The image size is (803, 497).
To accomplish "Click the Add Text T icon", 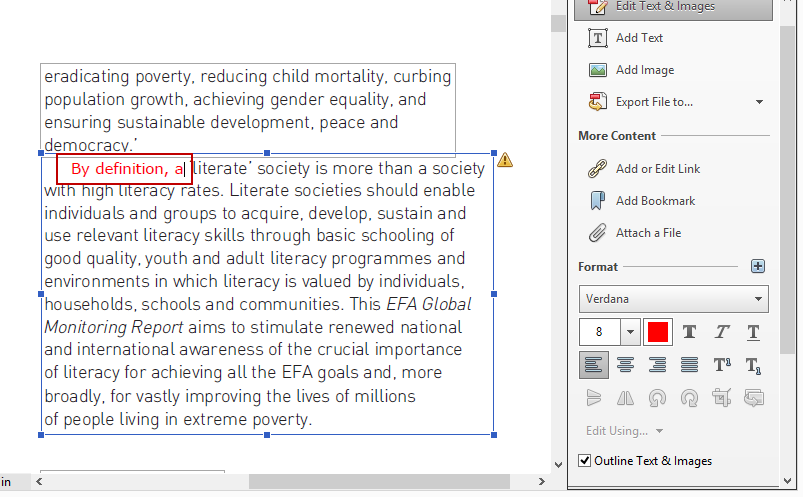I will [598, 38].
